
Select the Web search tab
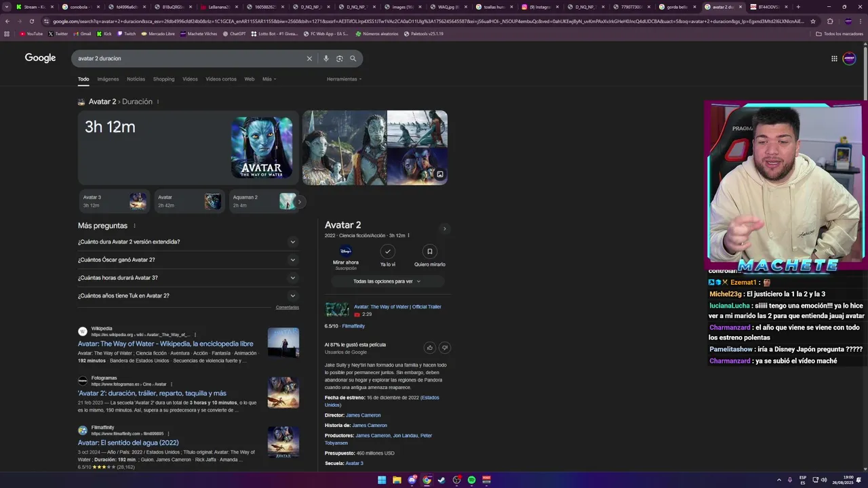(x=250, y=79)
